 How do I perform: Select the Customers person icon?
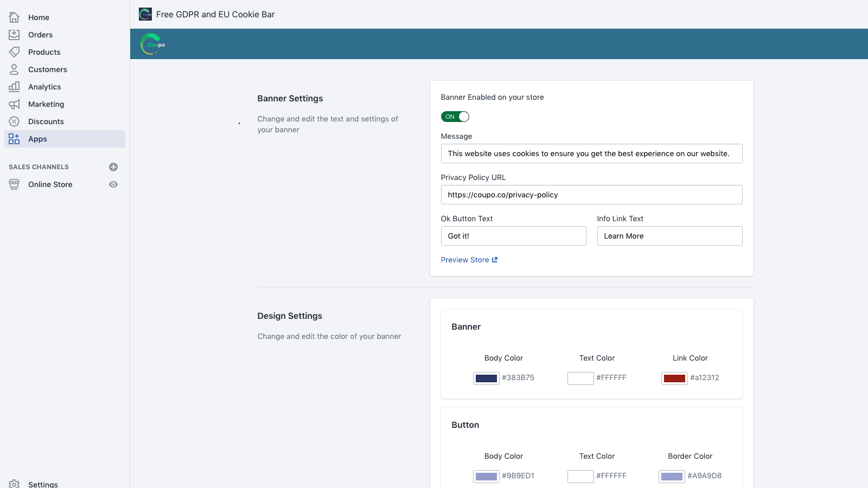(x=14, y=69)
